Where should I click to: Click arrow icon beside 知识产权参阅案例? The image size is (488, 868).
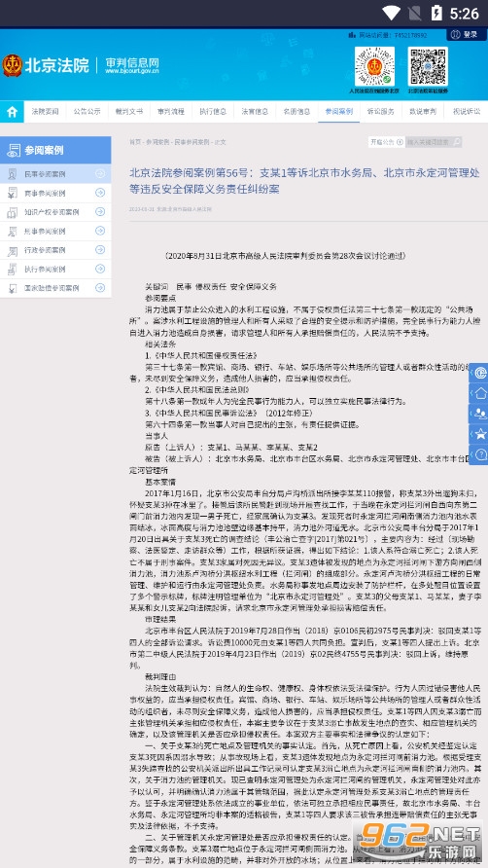point(100,212)
